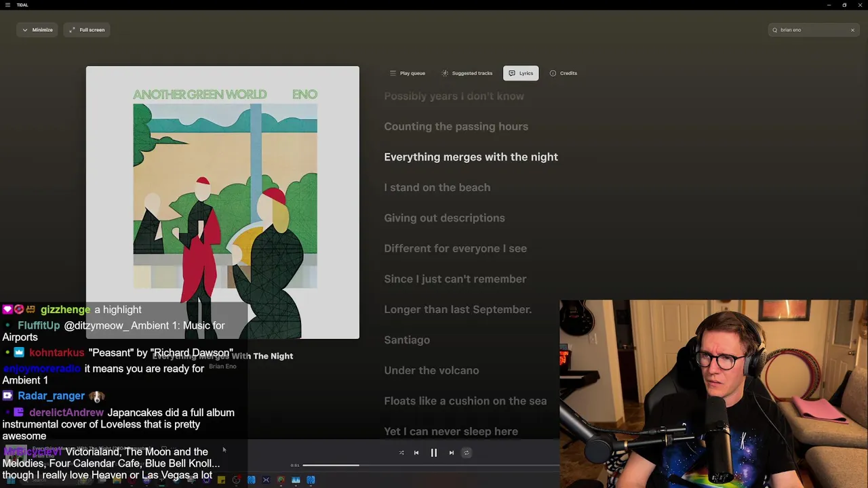Jump to lyric "Counting the passing hours"

click(456, 127)
